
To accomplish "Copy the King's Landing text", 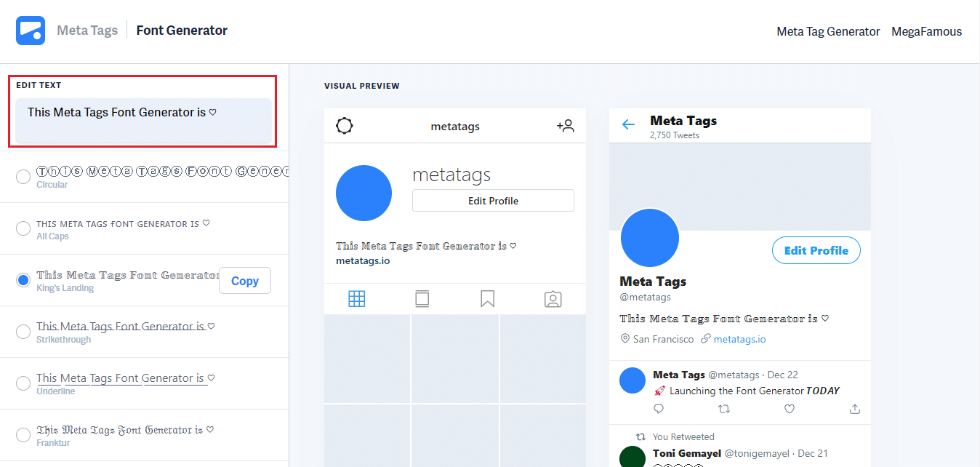I will tap(245, 281).
